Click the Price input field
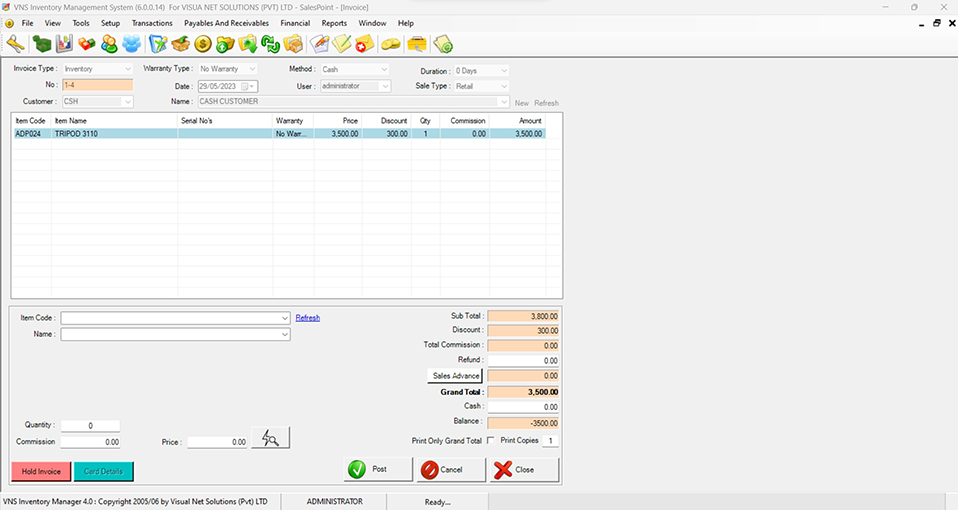Viewport: 958px width, 510px height. point(217,442)
